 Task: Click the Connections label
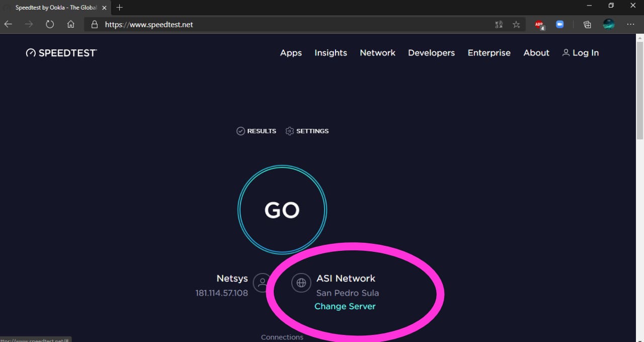click(282, 337)
